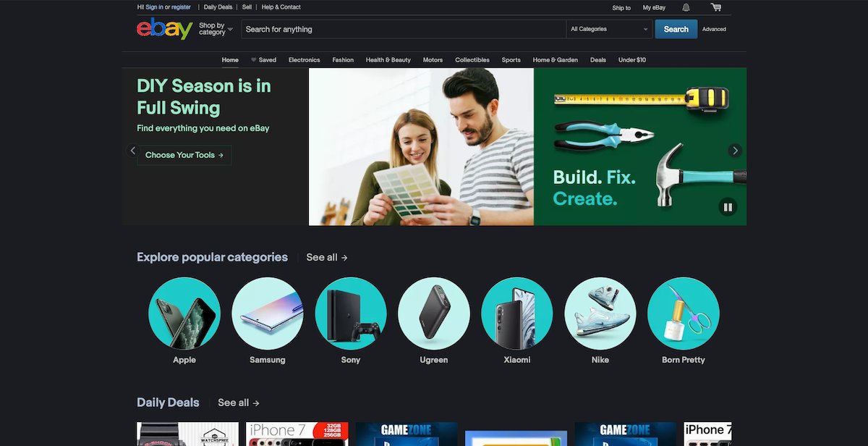Click the Build. Fix. Create. tools banner
Viewport: 868px width, 446px height.
click(x=640, y=146)
